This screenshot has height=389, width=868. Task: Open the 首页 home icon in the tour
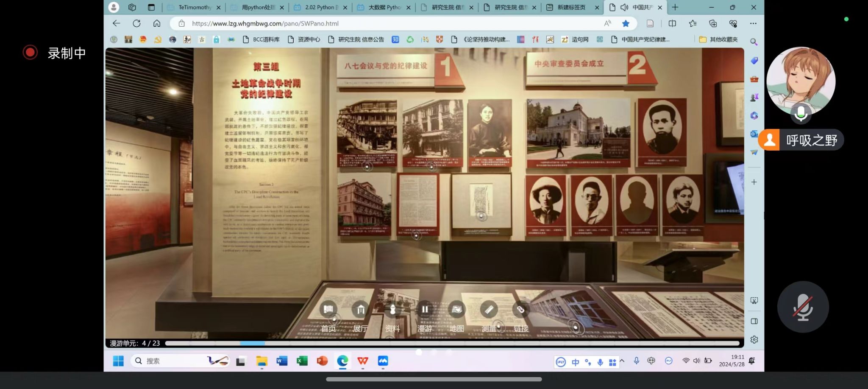(328, 310)
